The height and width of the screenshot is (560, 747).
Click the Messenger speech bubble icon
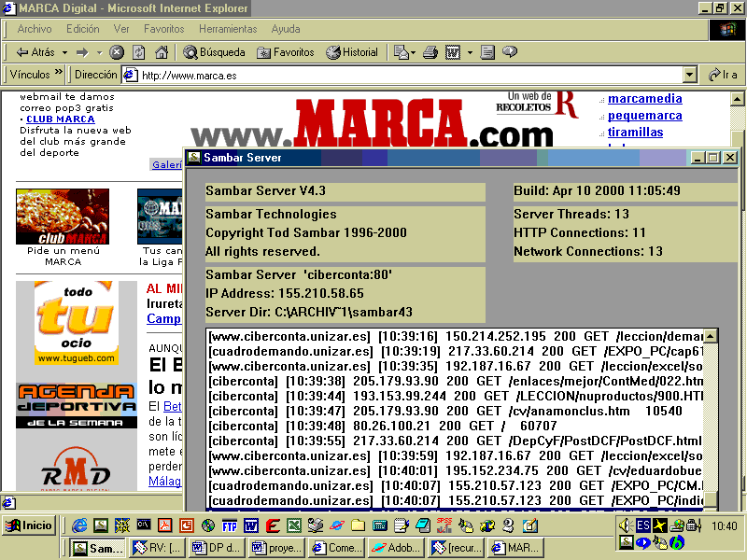[x=510, y=51]
